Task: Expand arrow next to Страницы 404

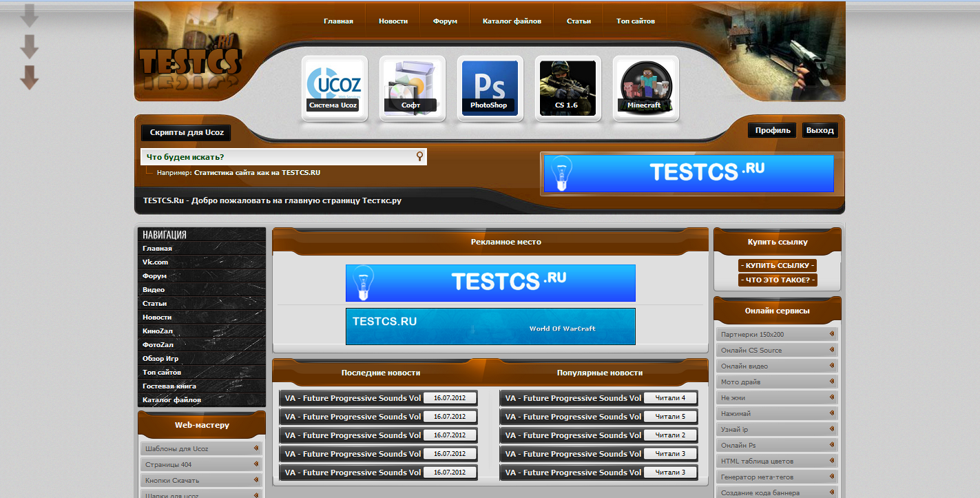Action: [x=256, y=464]
